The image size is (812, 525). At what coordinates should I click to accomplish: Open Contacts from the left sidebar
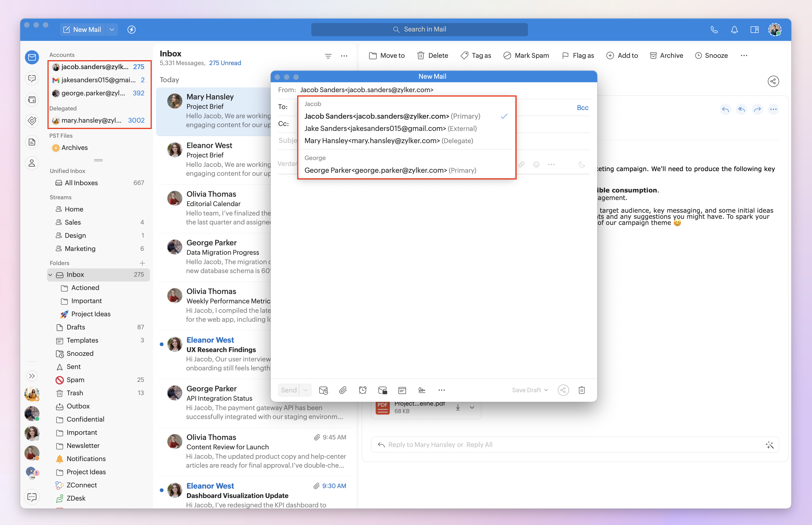(32, 163)
